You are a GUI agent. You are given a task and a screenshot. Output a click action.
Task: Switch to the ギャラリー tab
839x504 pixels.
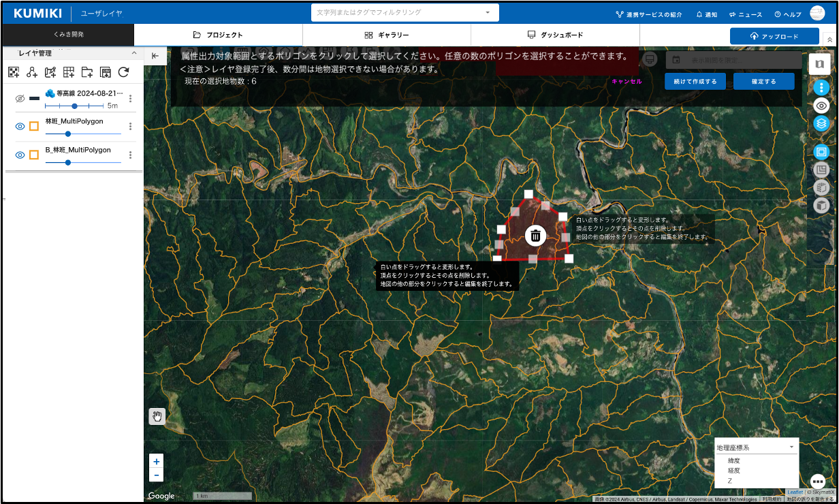click(x=387, y=35)
